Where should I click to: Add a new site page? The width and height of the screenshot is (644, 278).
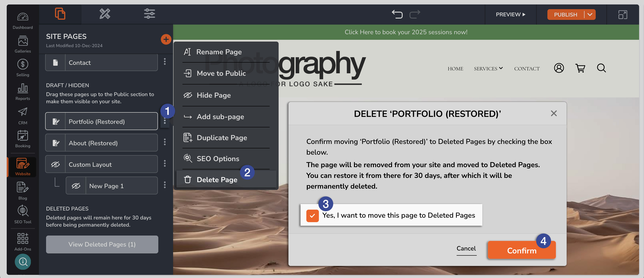pyautogui.click(x=166, y=40)
